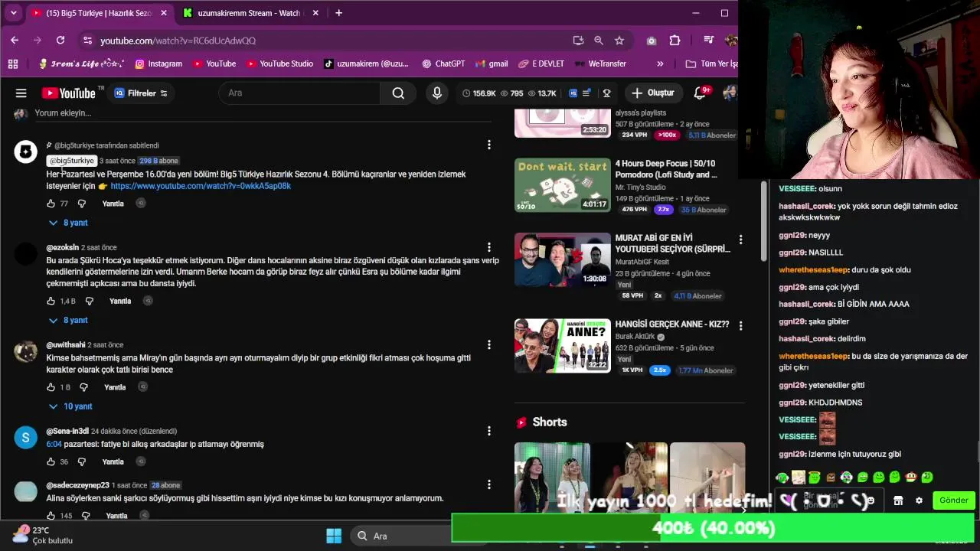Open the YouTube hamburger guide menu
The width and height of the screenshot is (980, 551).
point(21,93)
